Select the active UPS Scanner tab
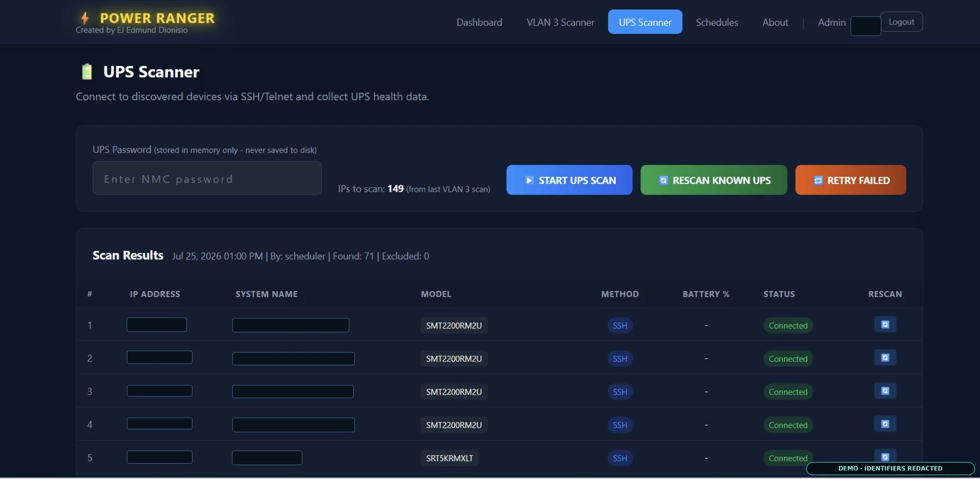Image resolution: width=980 pixels, height=479 pixels. tap(645, 22)
